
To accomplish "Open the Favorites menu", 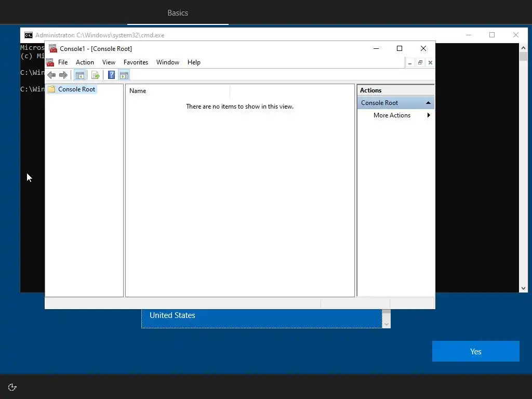I will coord(136,62).
